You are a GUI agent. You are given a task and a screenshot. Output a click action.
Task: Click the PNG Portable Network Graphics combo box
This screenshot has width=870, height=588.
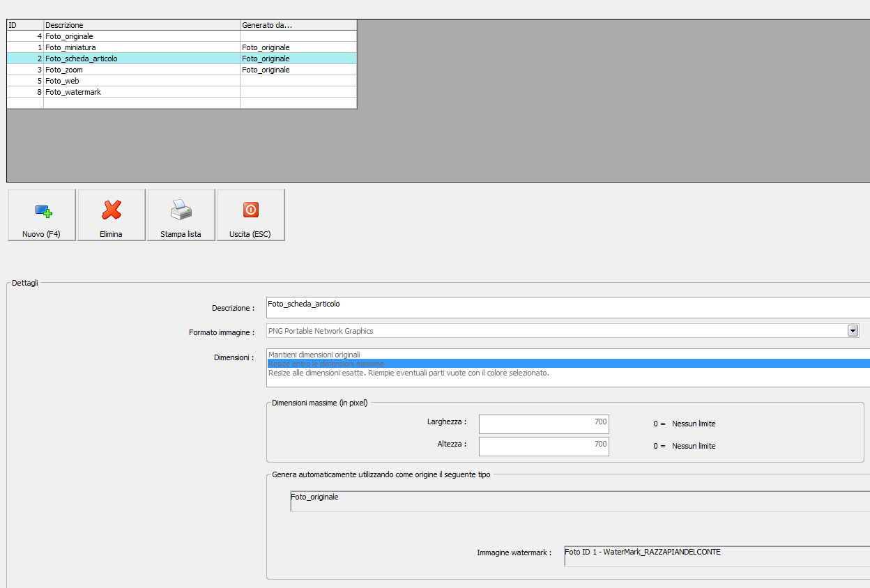click(563, 331)
